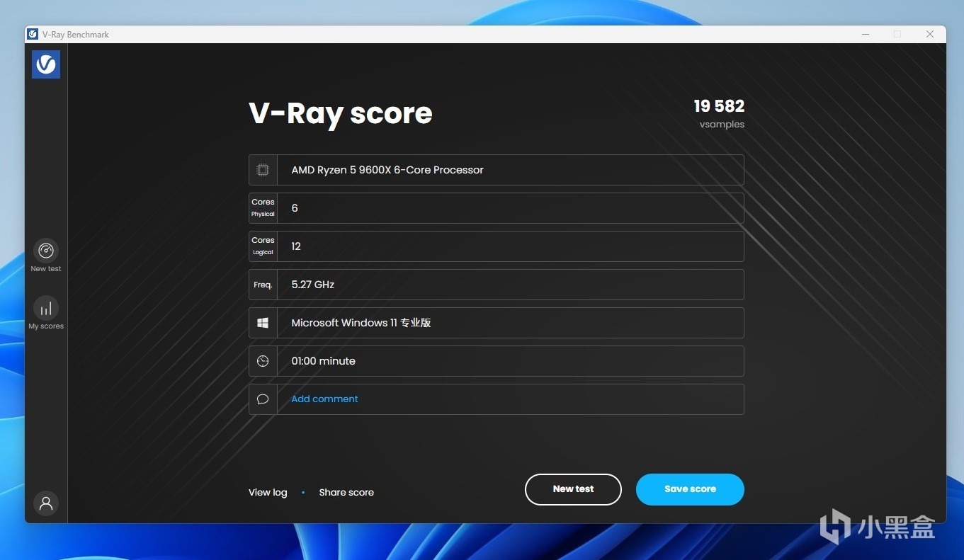Click the Cores Logical label
964x560 pixels.
[x=263, y=246]
